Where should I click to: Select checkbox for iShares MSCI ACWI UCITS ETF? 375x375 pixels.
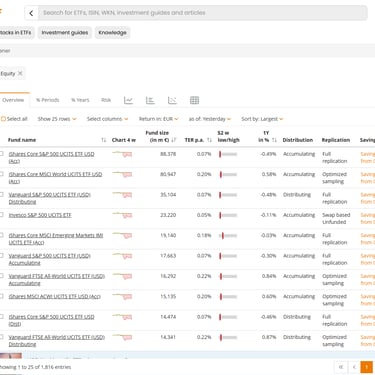point(2,296)
